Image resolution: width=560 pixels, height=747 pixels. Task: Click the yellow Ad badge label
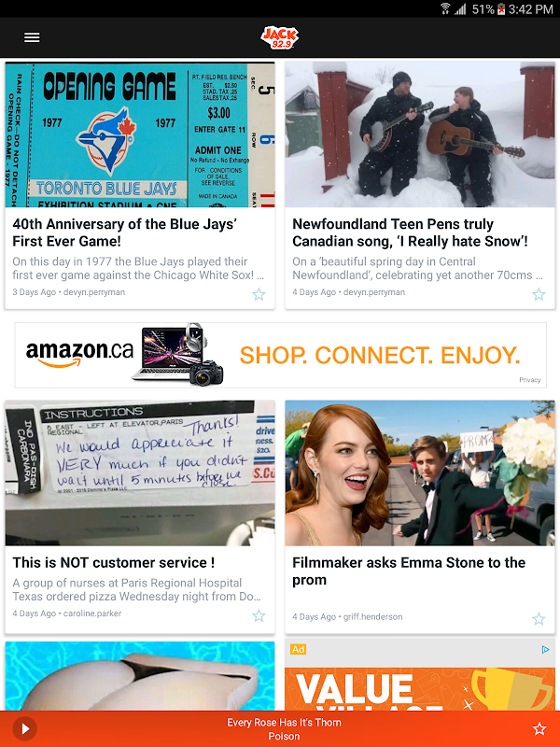298,649
